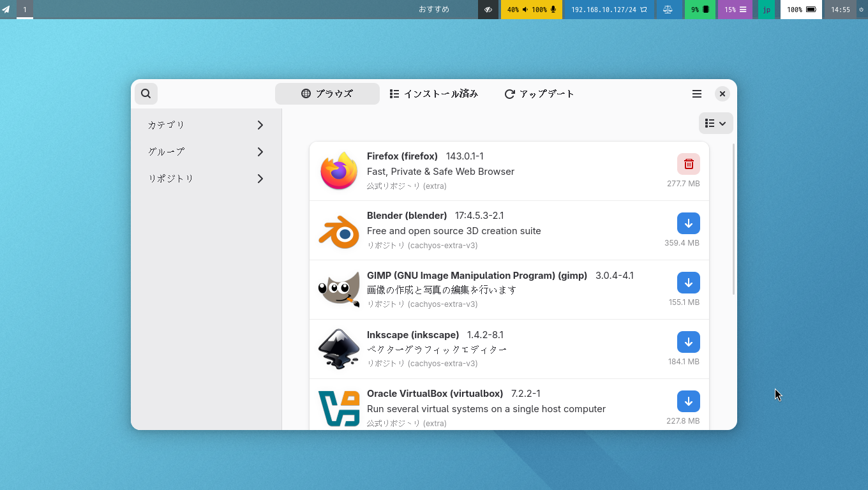The image size is (868, 490).
Task: Click the jp keyboard layout indicator
Action: coord(767,10)
